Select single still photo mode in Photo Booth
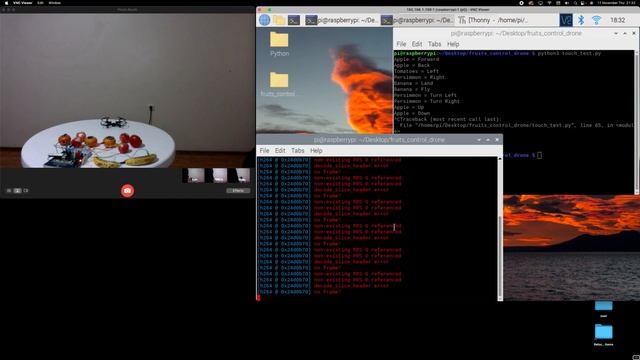 point(18,191)
